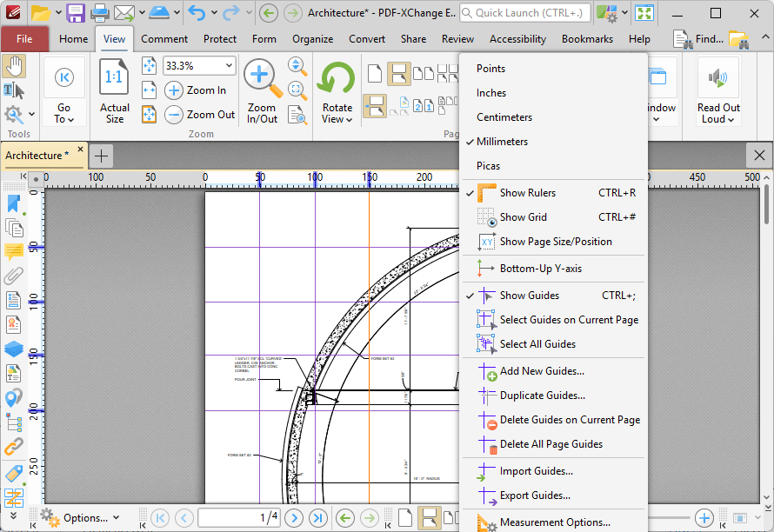Toggle Show Guides option
Image resolution: width=774 pixels, height=532 pixels.
click(554, 296)
